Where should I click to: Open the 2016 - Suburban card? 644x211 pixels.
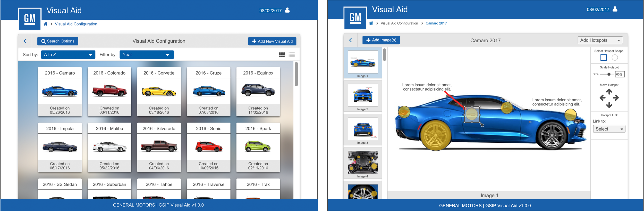[109, 189]
